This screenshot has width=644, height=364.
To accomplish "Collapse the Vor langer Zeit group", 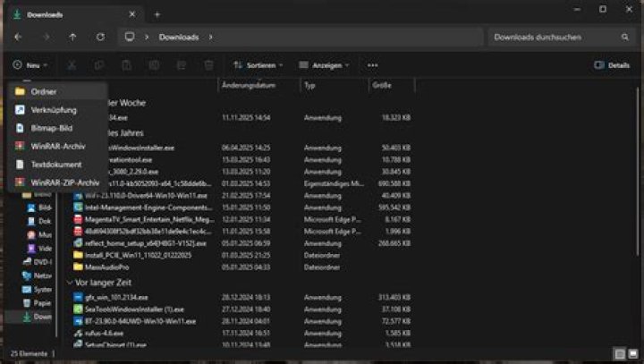I will click(x=70, y=283).
